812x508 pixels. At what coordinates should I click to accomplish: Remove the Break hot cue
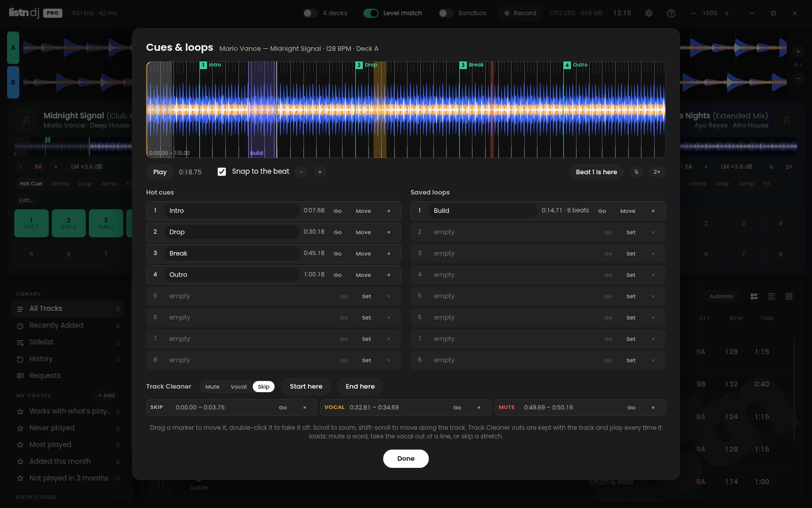(389, 253)
